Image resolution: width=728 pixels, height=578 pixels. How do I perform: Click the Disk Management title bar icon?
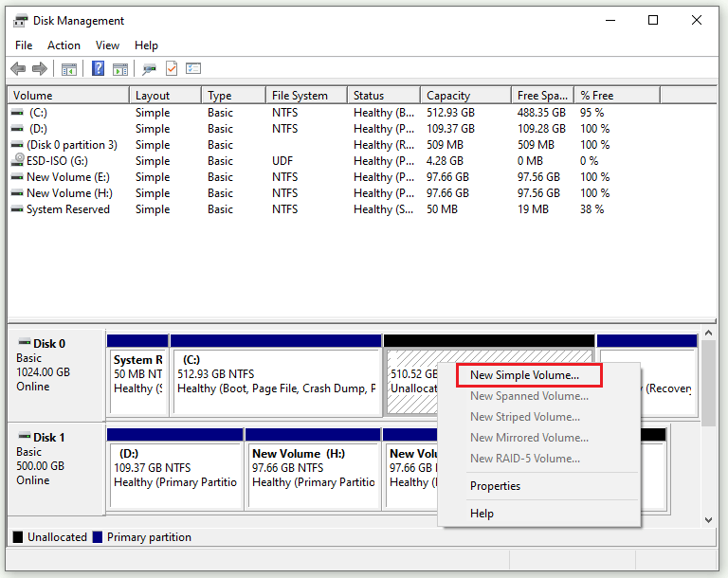21,21
